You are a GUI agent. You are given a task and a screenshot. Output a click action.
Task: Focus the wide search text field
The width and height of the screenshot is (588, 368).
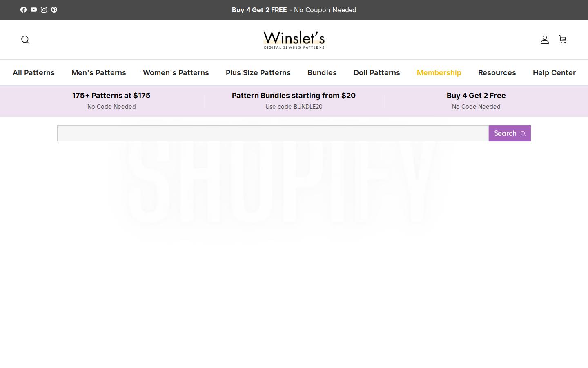pyautogui.click(x=273, y=133)
